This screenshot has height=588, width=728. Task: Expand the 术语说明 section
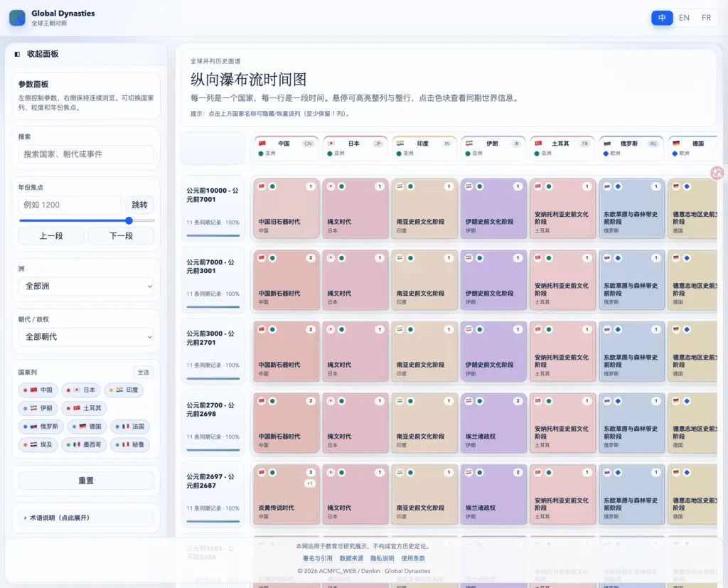coord(86,518)
